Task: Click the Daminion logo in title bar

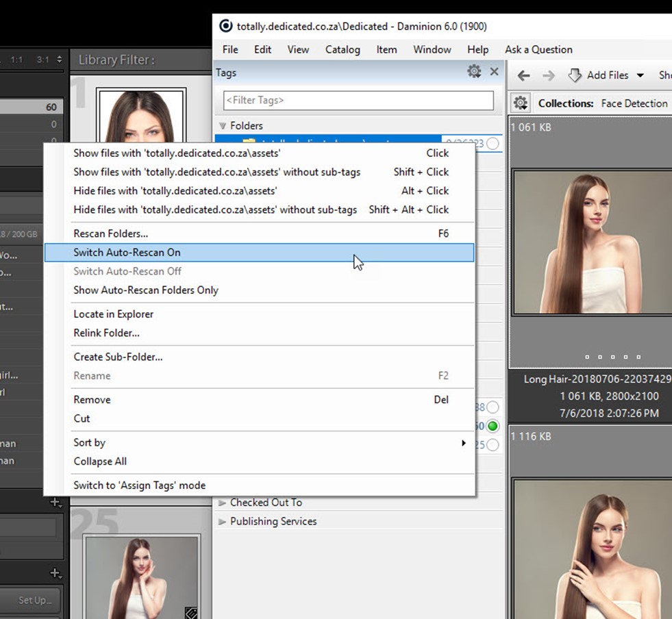Action: coord(225,26)
